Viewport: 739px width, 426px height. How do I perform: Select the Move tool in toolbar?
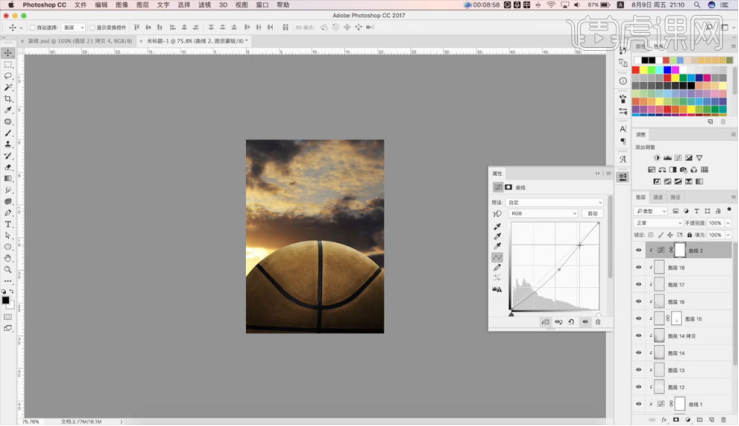click(x=8, y=53)
